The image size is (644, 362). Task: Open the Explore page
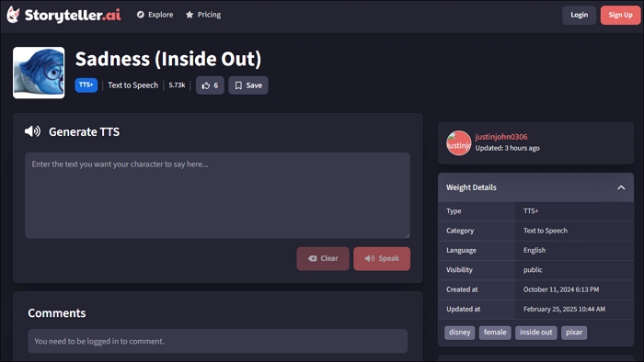(x=155, y=15)
